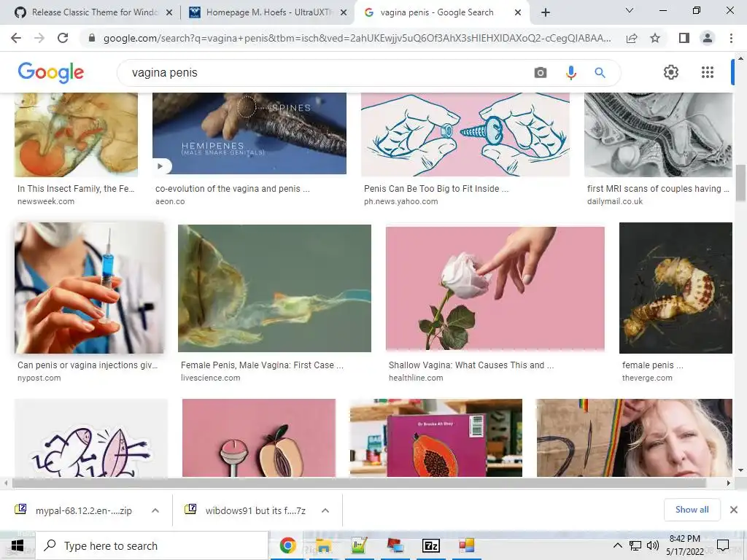This screenshot has width=747, height=560.
Task: Open the network icon in tray
Action: pos(635,545)
